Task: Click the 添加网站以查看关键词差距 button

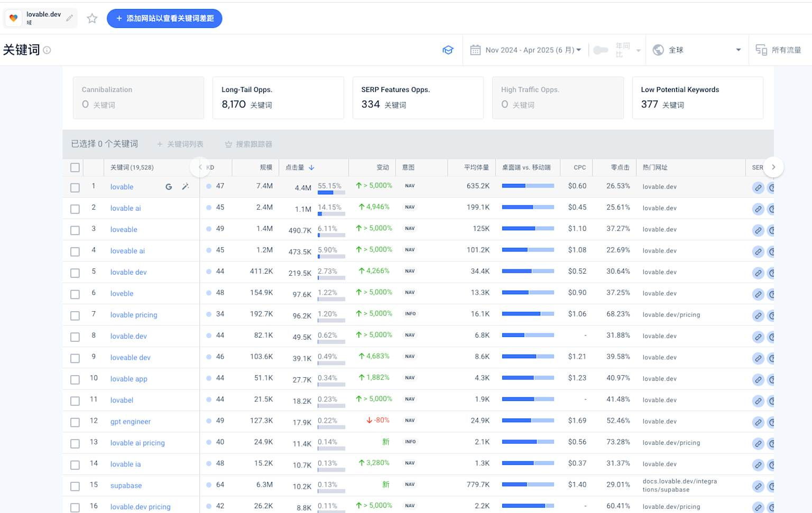Action: 164,18
